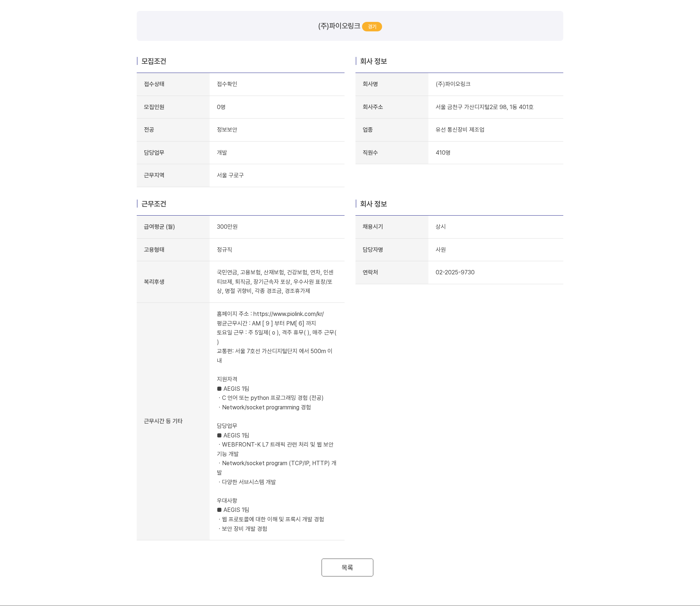Viewport: 700px width, 606px height.
Task: Click the (주)파이오링크 page title
Action: coord(339,26)
